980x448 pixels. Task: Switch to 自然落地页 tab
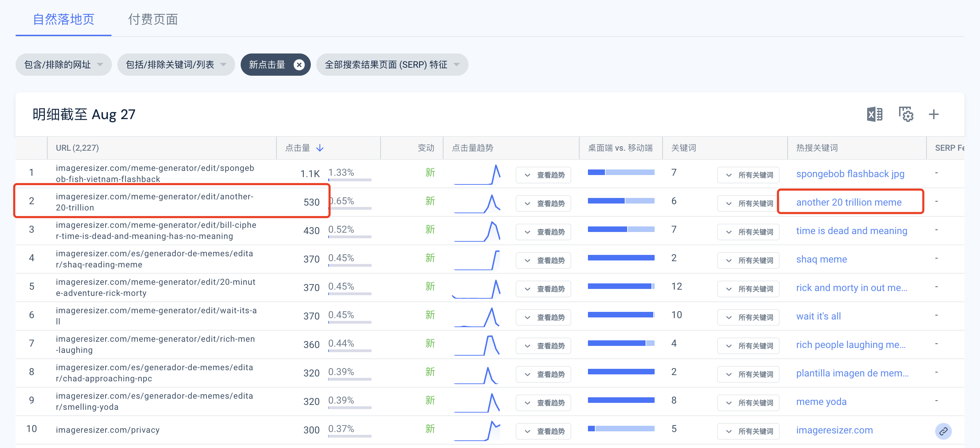click(x=64, y=19)
